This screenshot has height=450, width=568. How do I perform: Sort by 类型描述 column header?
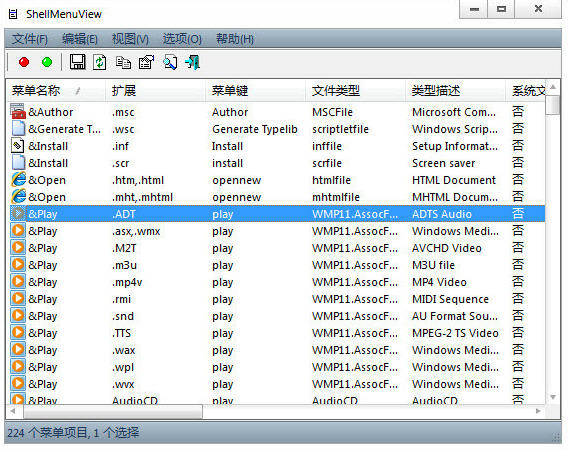pyautogui.click(x=456, y=91)
